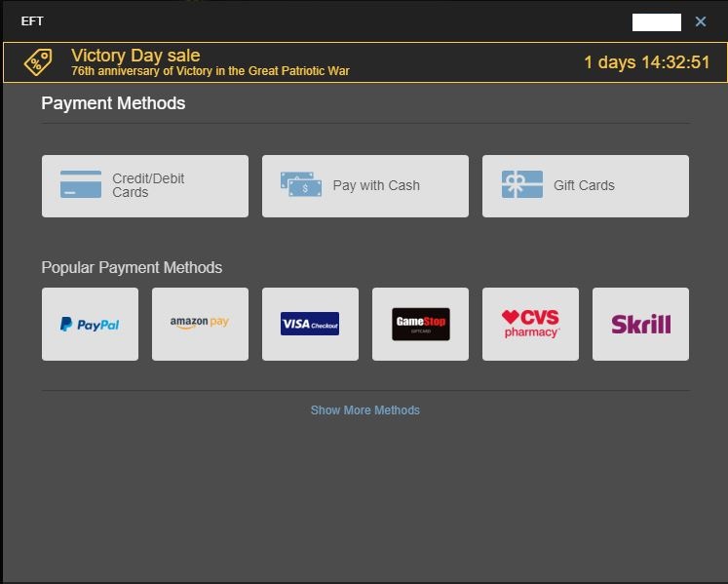
Task: Choose CVS pharmacy payment method
Action: point(530,324)
